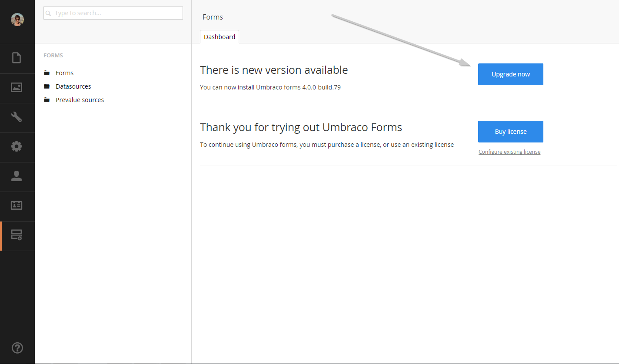Open the Members section ID card icon
Viewport: 619px width, 364px height.
pyautogui.click(x=17, y=205)
